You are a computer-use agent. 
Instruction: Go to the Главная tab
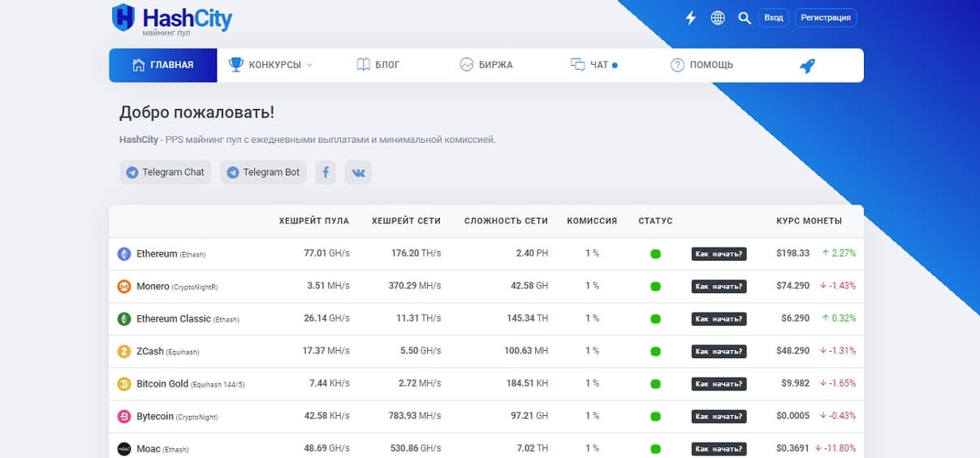pyautogui.click(x=163, y=65)
